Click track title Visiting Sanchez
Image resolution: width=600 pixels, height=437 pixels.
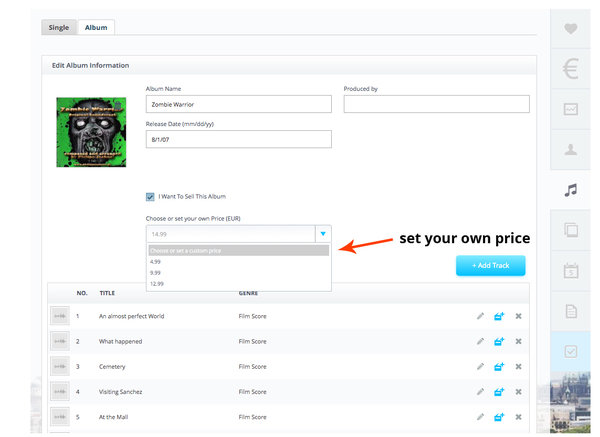(x=121, y=392)
